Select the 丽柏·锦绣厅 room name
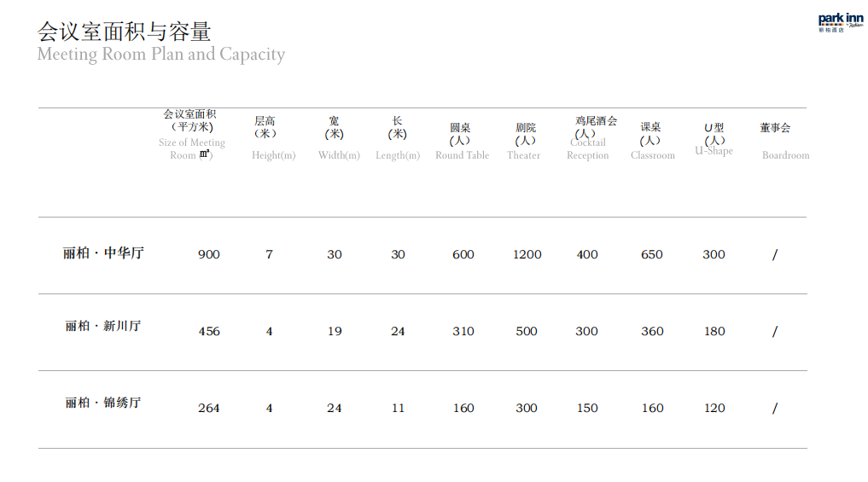 [x=103, y=403]
